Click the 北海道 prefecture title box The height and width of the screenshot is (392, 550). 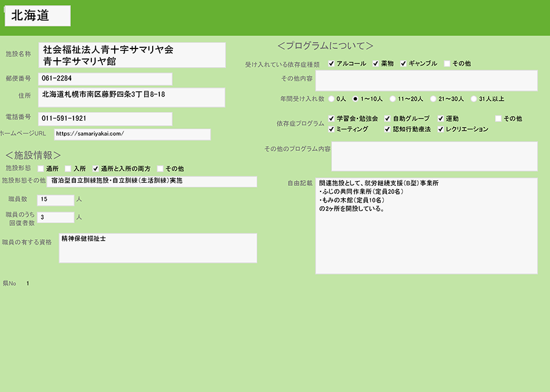pyautogui.click(x=37, y=17)
